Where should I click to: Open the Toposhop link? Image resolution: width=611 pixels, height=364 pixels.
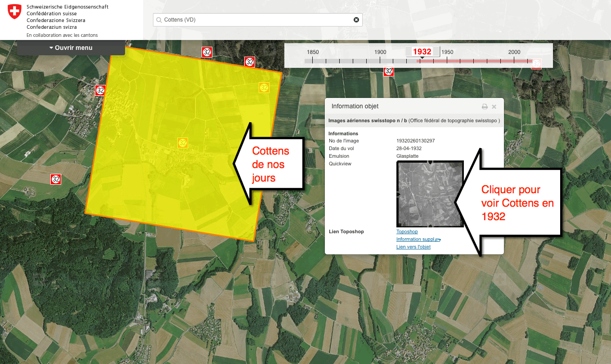click(407, 232)
